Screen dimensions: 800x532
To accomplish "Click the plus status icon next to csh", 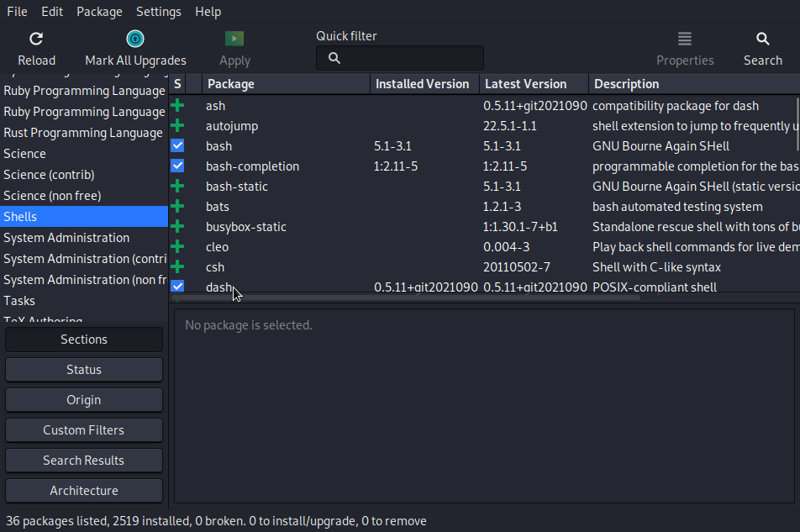I will [x=178, y=266].
